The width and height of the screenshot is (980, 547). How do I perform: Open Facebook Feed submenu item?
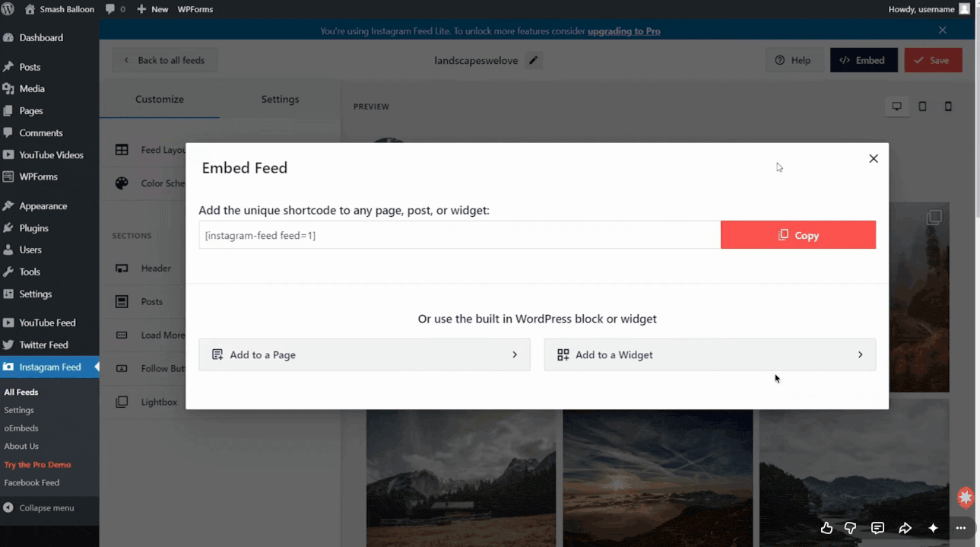click(31, 483)
